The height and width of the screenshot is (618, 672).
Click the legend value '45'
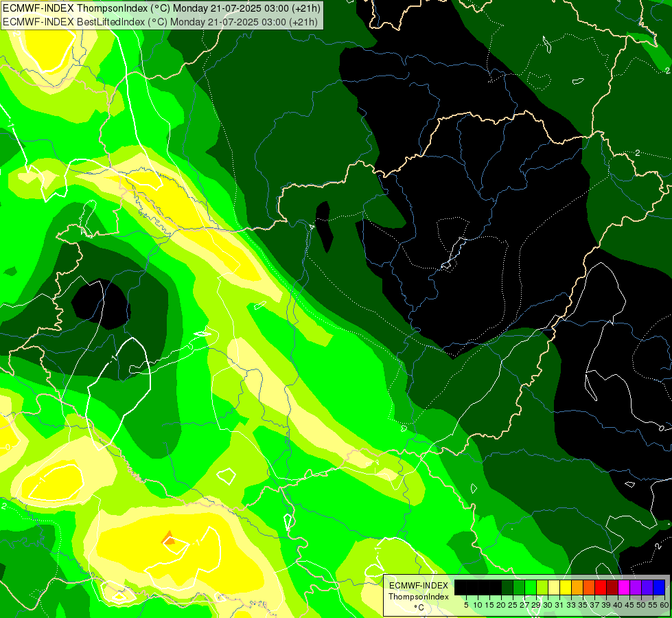click(x=630, y=605)
